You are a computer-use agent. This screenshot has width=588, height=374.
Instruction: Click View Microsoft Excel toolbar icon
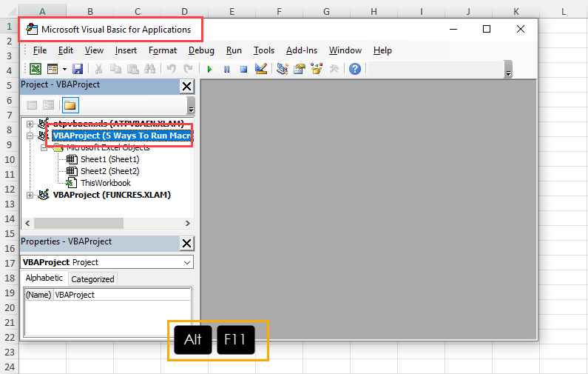(36, 69)
